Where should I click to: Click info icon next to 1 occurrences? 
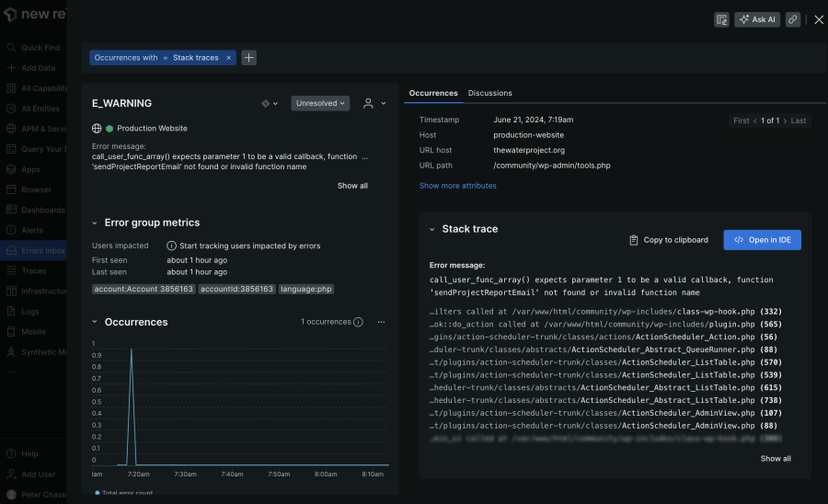coord(358,322)
